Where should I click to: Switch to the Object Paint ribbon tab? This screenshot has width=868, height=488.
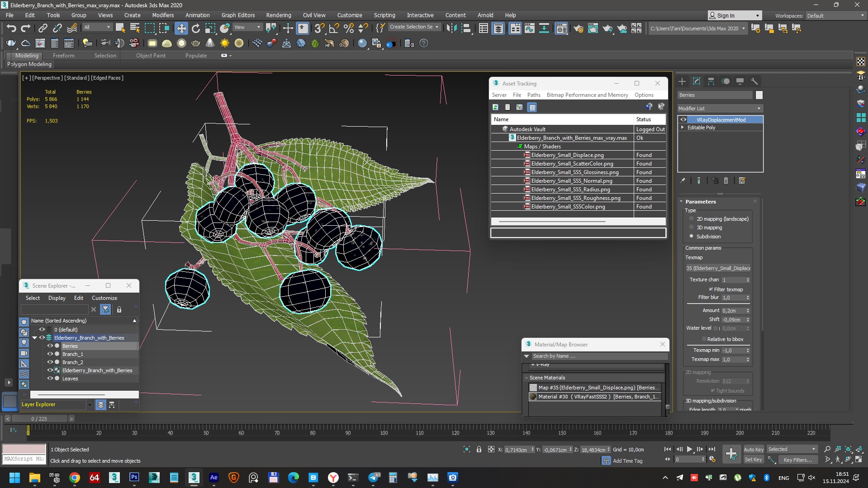click(x=151, y=56)
